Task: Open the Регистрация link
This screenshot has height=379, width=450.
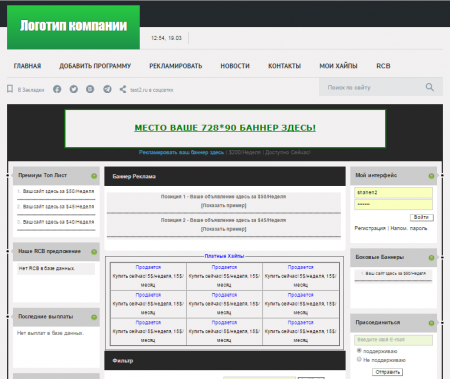Action: [x=370, y=228]
